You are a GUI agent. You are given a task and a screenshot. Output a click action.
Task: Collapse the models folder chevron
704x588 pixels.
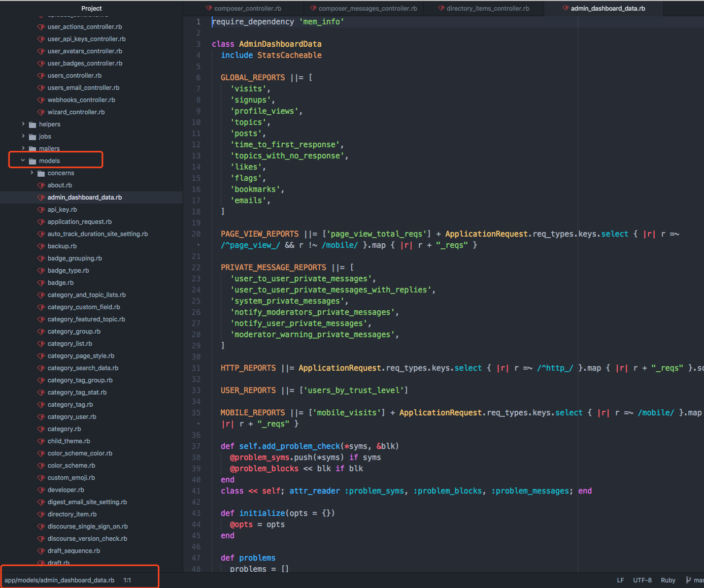(x=23, y=160)
